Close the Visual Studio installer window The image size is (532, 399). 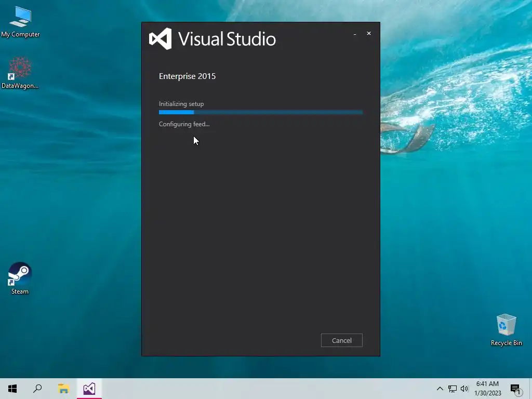click(369, 33)
